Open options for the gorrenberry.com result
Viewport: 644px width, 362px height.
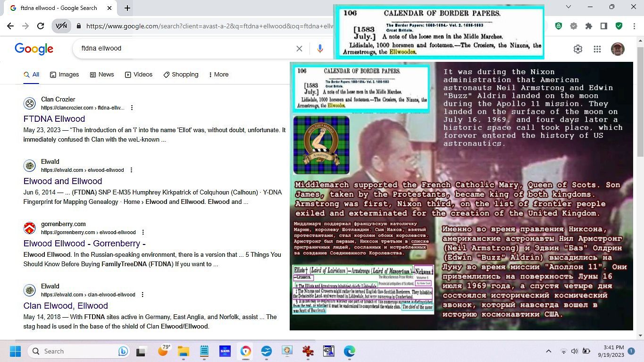pyautogui.click(x=143, y=232)
